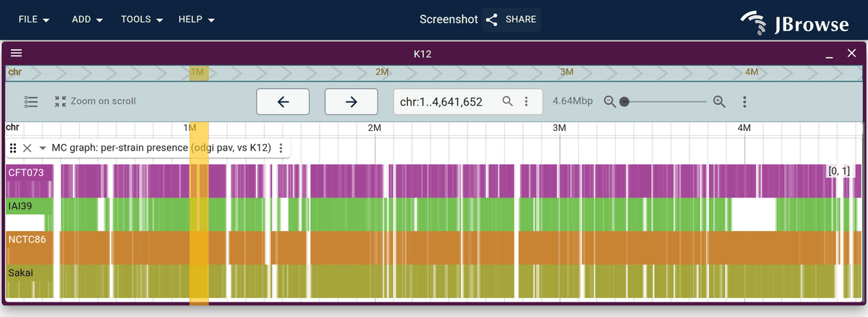The width and height of the screenshot is (868, 317).
Task: Open the TOOLS dropdown menu
Action: [142, 20]
